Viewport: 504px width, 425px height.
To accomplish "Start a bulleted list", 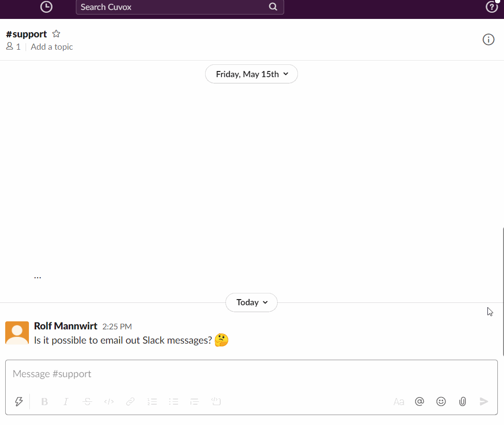I will pyautogui.click(x=173, y=401).
